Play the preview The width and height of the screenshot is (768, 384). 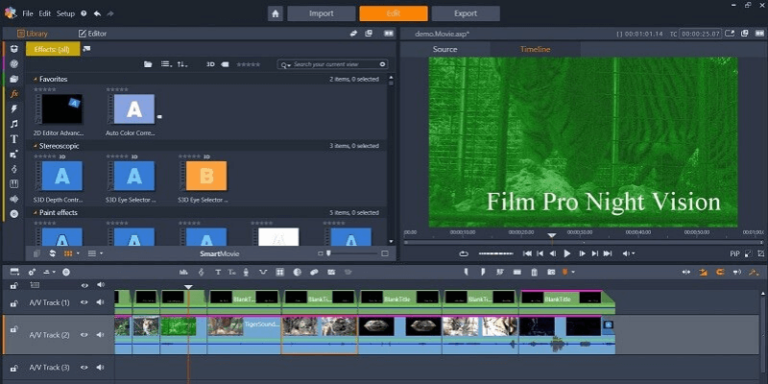(x=567, y=254)
